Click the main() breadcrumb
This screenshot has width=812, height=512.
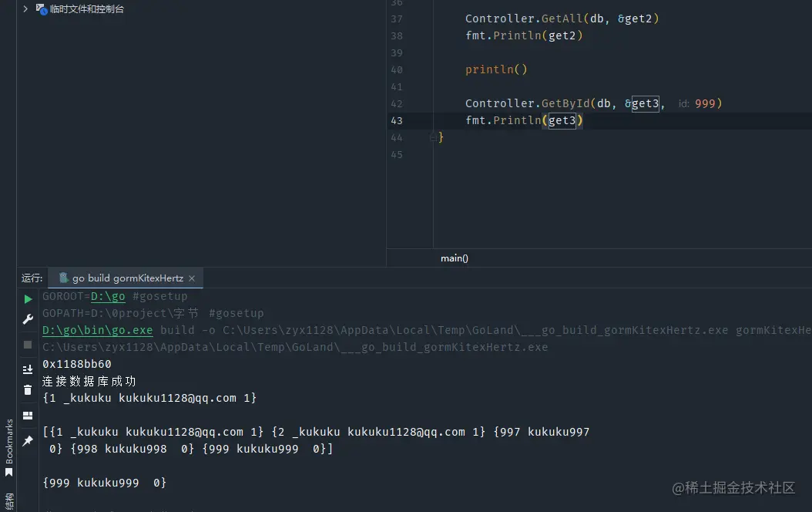(455, 258)
